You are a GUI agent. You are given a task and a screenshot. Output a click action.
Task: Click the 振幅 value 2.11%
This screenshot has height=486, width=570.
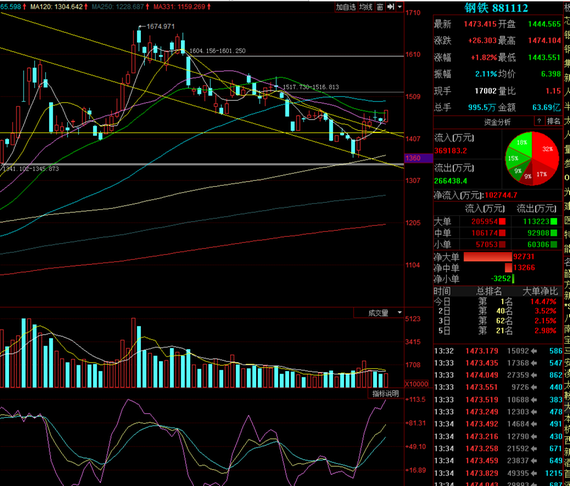(x=486, y=74)
